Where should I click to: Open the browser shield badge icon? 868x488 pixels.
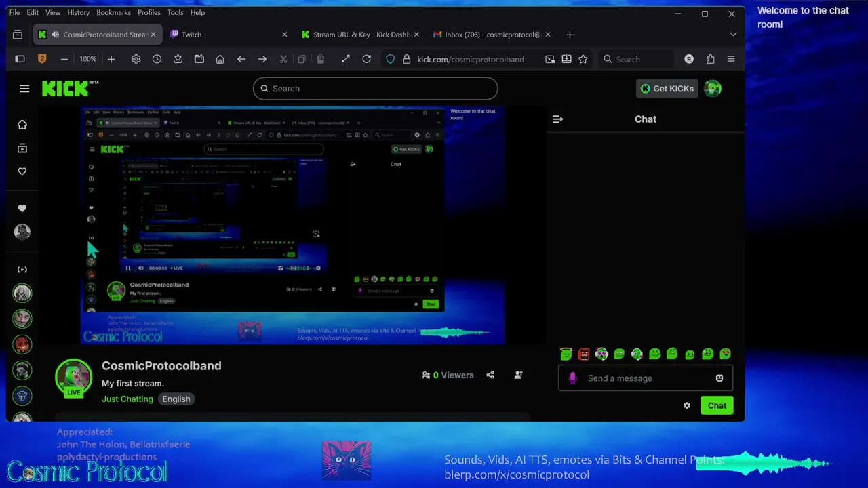coord(42,59)
